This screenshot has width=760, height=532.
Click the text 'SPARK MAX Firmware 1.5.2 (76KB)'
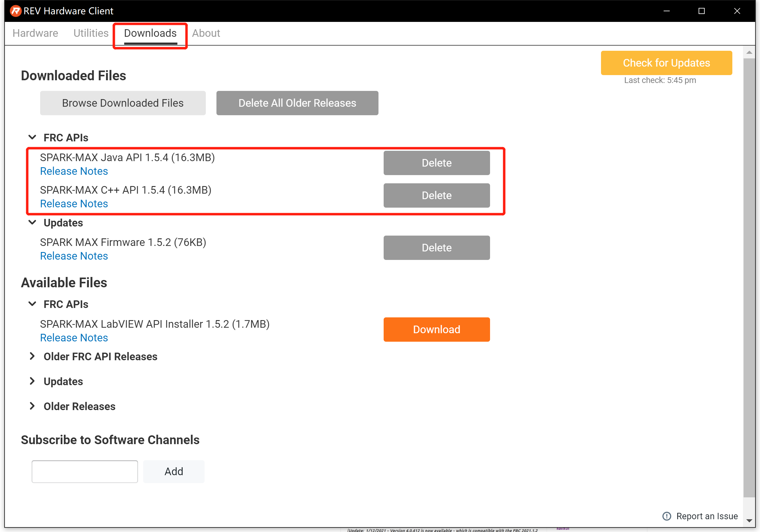coord(123,242)
